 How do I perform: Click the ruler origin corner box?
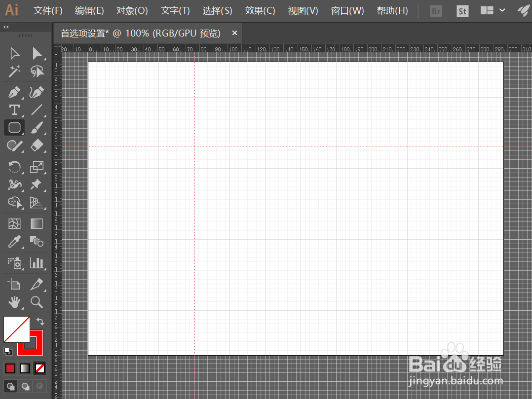57,48
